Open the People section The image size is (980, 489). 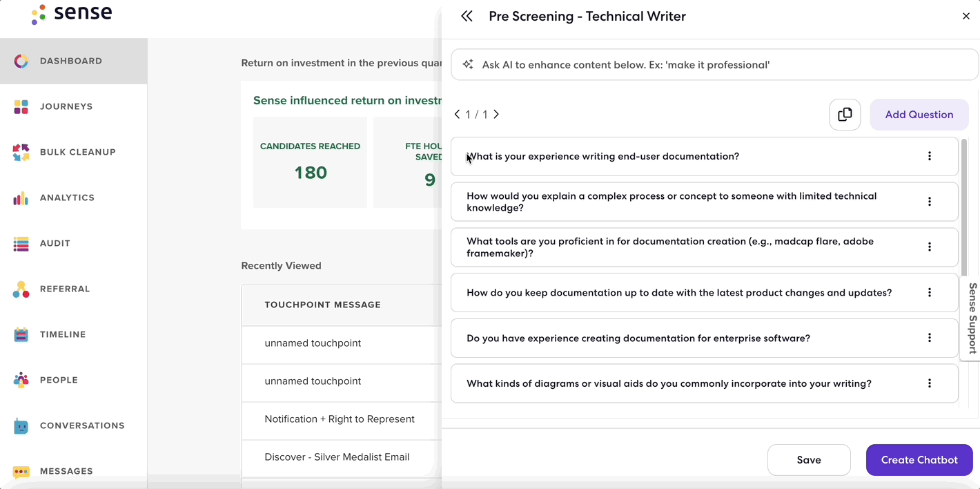(x=59, y=380)
